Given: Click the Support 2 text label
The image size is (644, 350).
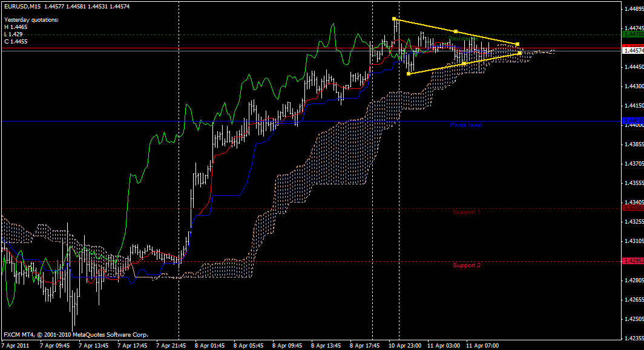Looking at the screenshot, I should click(x=467, y=264).
